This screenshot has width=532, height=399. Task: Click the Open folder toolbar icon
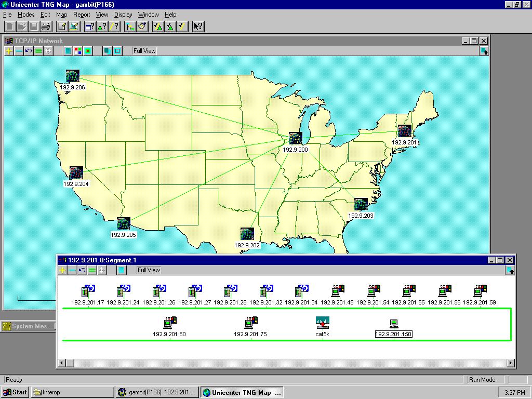[22, 26]
